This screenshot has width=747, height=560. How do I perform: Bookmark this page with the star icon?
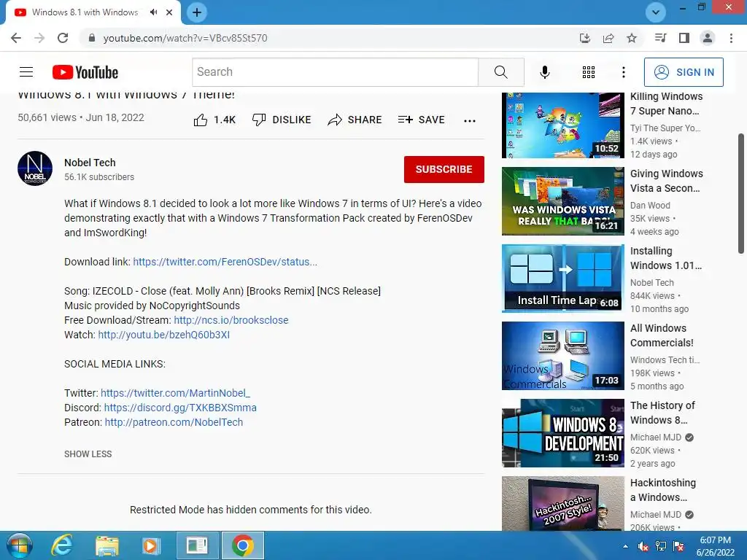pyautogui.click(x=632, y=38)
